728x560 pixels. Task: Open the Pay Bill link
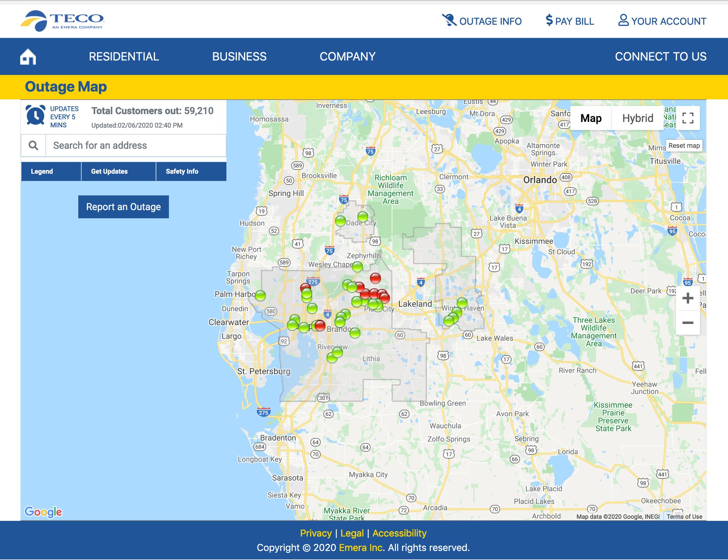pyautogui.click(x=570, y=21)
